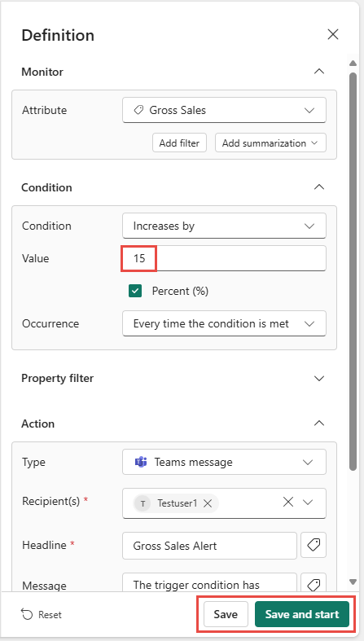The image size is (364, 641).
Task: Open the Increases by condition dropdown
Action: click(x=224, y=226)
